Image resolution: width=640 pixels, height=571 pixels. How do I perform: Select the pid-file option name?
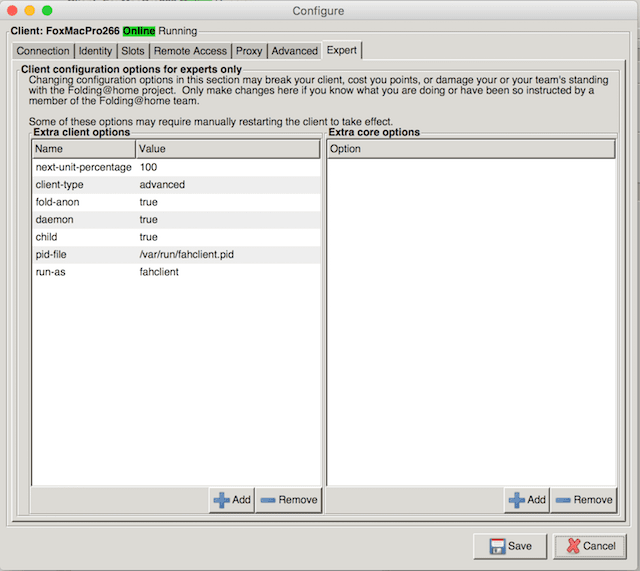pos(51,255)
